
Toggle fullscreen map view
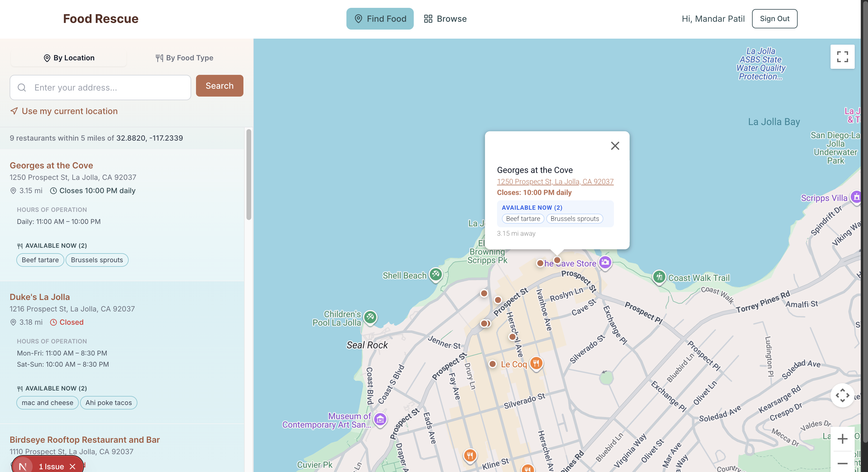coord(842,56)
